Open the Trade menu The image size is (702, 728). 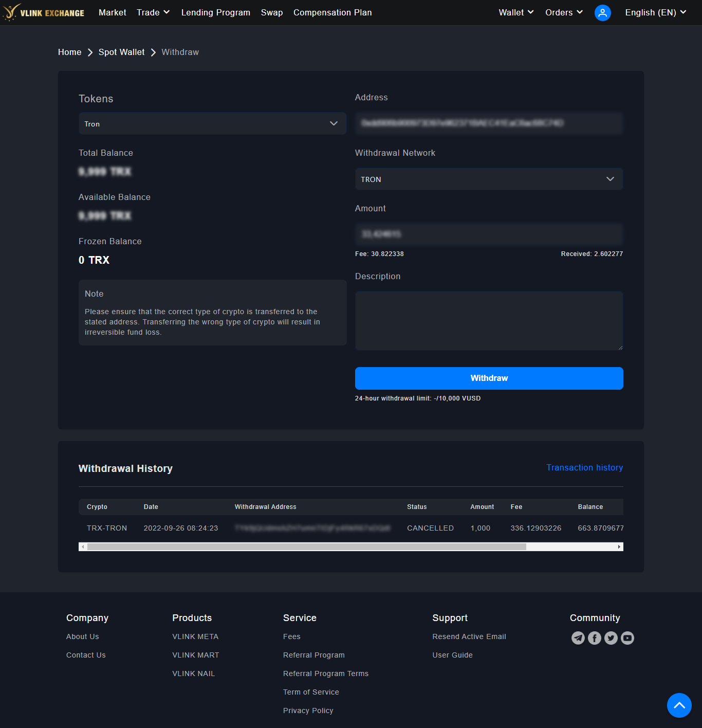point(153,12)
